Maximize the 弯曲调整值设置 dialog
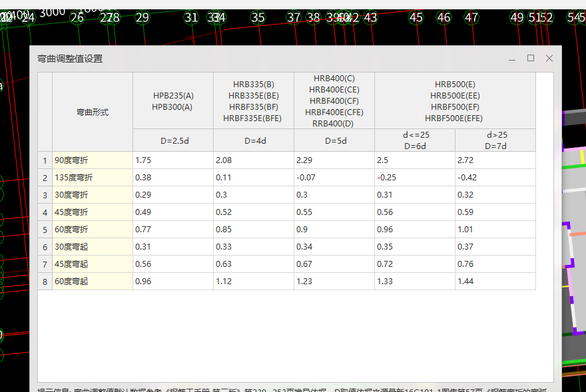586x392 pixels. coord(531,58)
